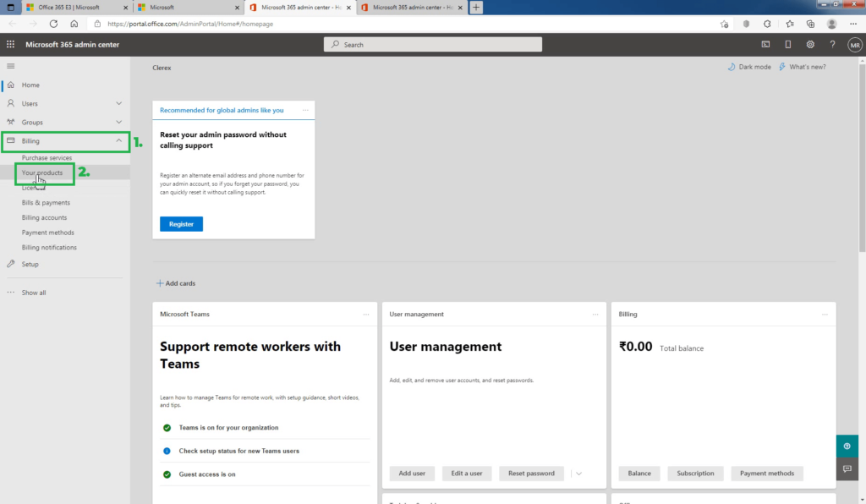Click the floating help button at right edge
The image size is (866, 504).
847,446
